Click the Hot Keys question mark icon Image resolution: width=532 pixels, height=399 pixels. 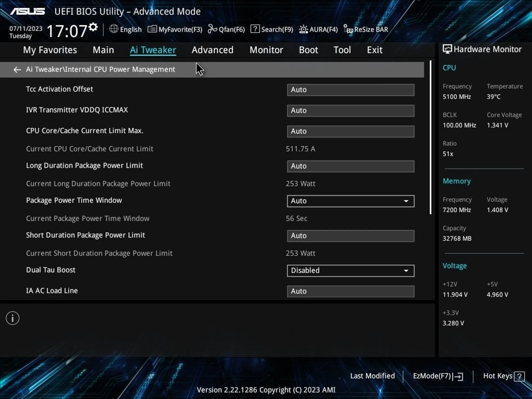pos(519,377)
